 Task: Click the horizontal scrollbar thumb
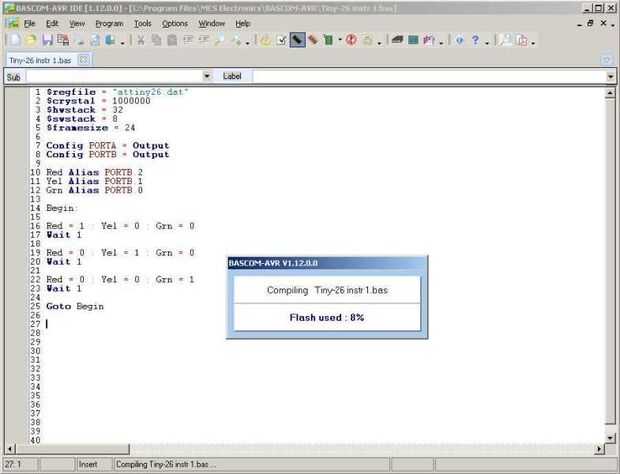72,449
